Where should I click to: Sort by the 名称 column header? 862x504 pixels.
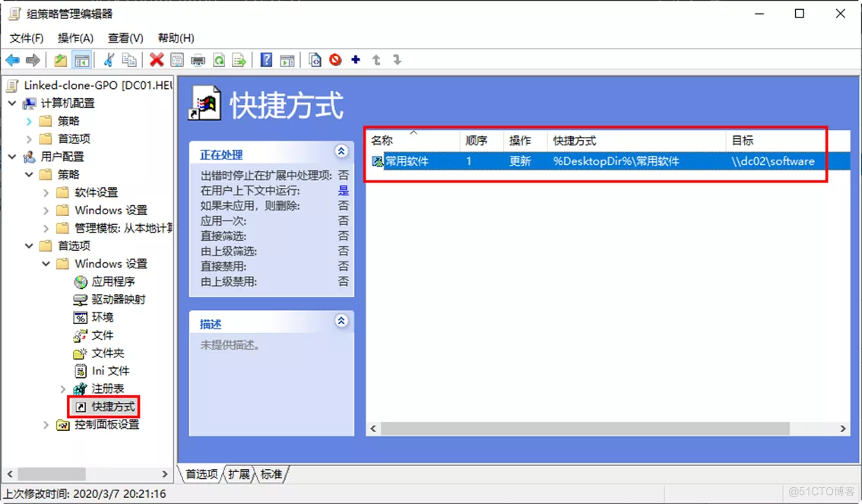click(x=413, y=141)
